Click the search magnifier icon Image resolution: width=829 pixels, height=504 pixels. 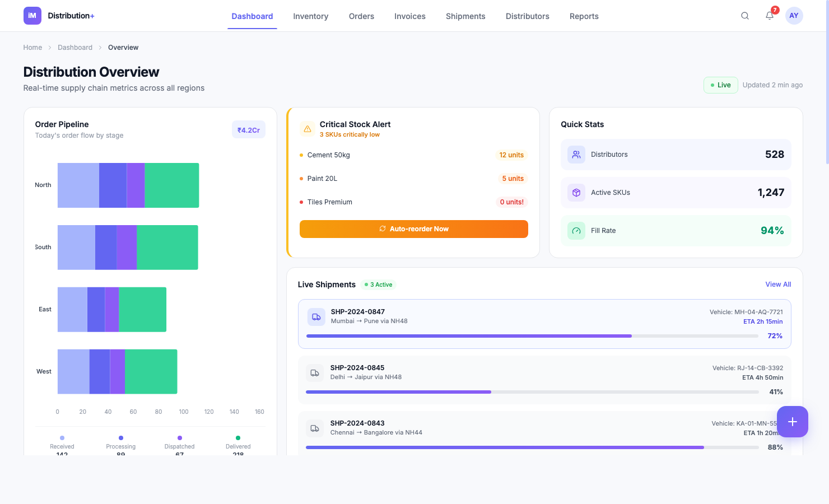coord(744,16)
